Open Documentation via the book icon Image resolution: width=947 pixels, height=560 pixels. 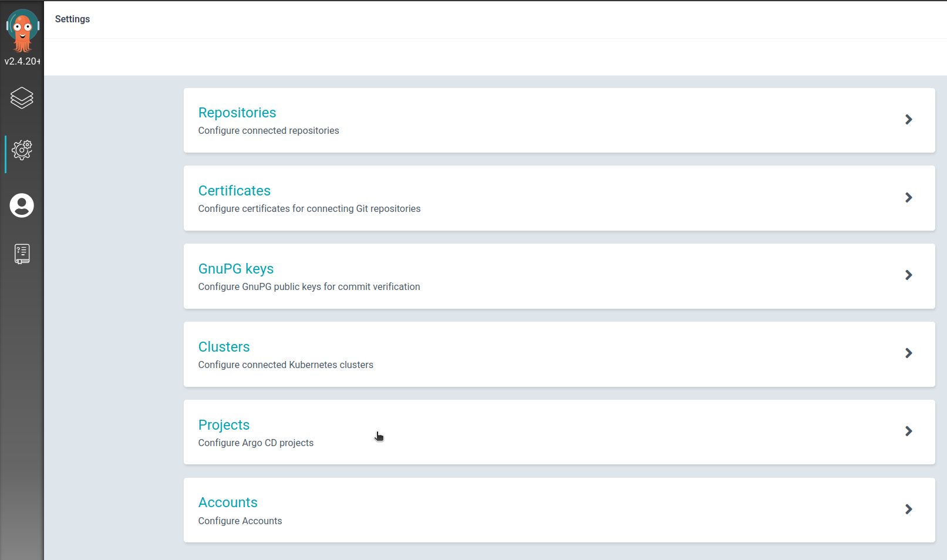(x=22, y=254)
